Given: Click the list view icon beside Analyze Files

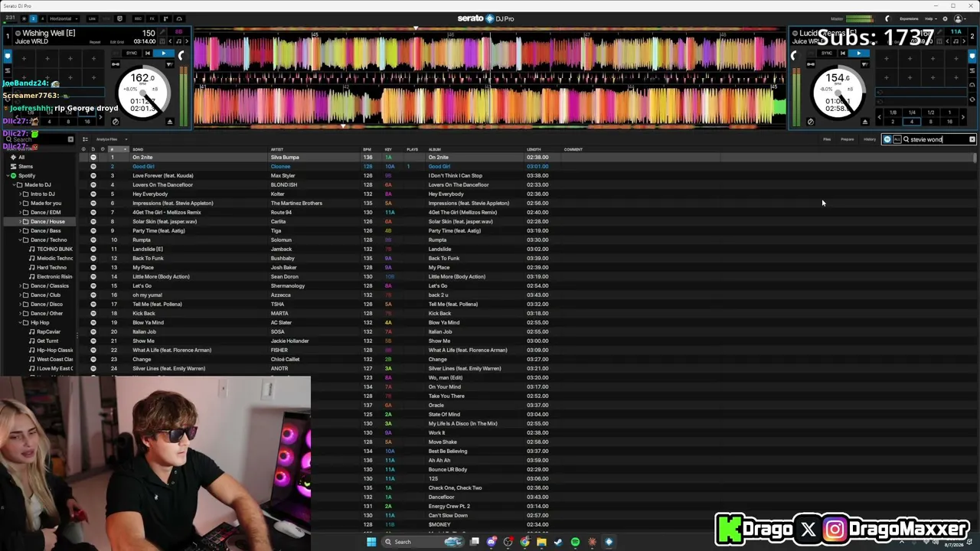Looking at the screenshot, I should tap(85, 139).
